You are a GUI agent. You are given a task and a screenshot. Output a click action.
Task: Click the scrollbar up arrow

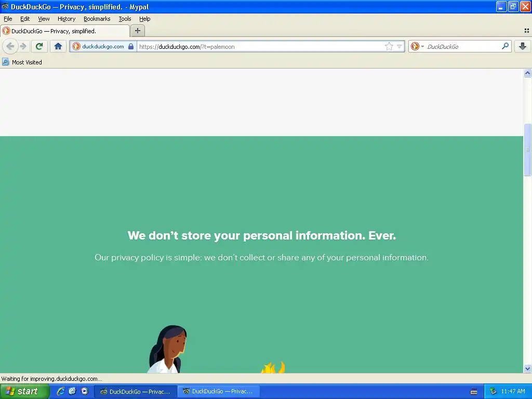pos(527,73)
